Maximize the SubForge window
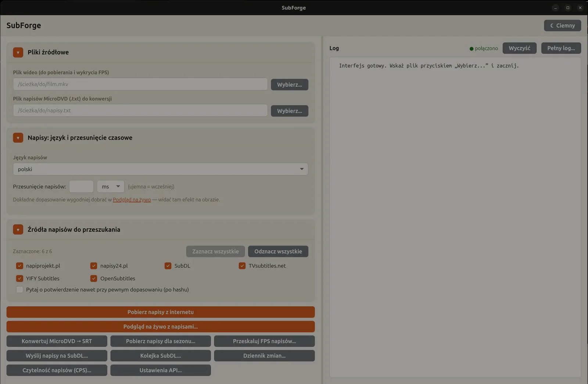The width and height of the screenshot is (588, 384). point(568,8)
